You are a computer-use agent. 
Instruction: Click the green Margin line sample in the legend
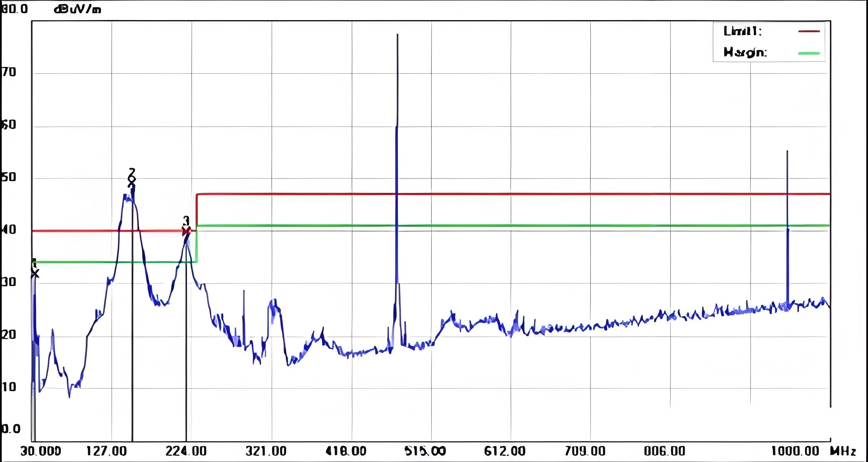click(x=809, y=53)
